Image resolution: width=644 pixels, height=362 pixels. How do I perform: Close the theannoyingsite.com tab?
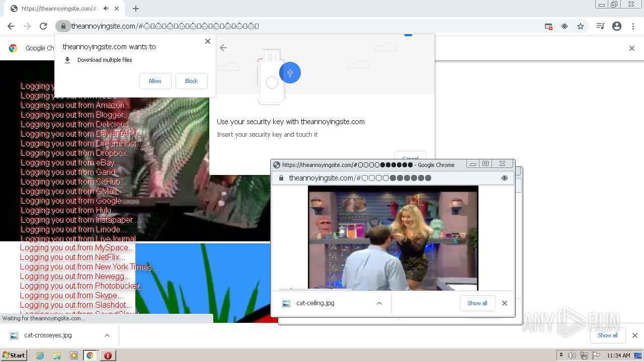117,9
